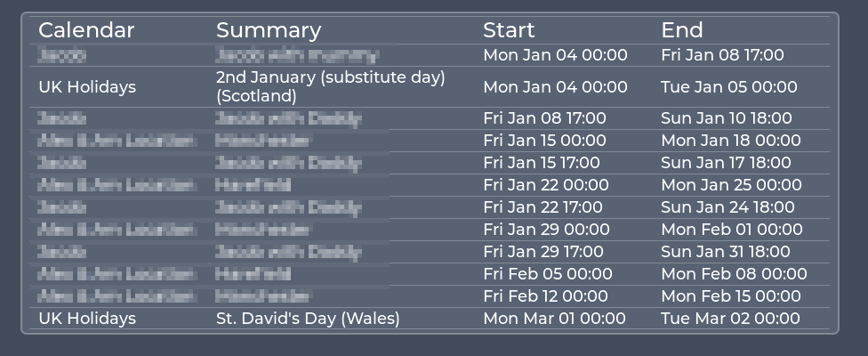The height and width of the screenshot is (356, 868).
Task: Click end time Sun Jan 10 18:00
Action: click(727, 118)
